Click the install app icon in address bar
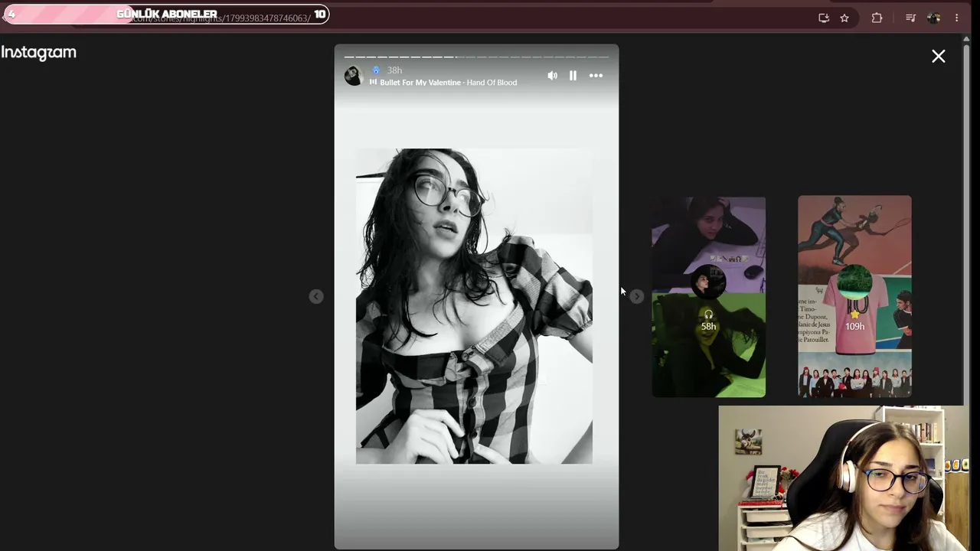 click(824, 18)
